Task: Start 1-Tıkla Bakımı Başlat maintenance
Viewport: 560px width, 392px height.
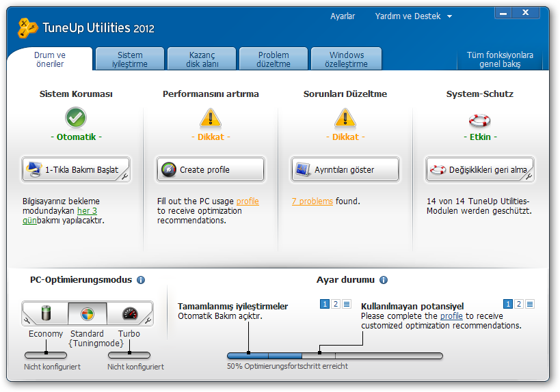Action: (x=76, y=169)
